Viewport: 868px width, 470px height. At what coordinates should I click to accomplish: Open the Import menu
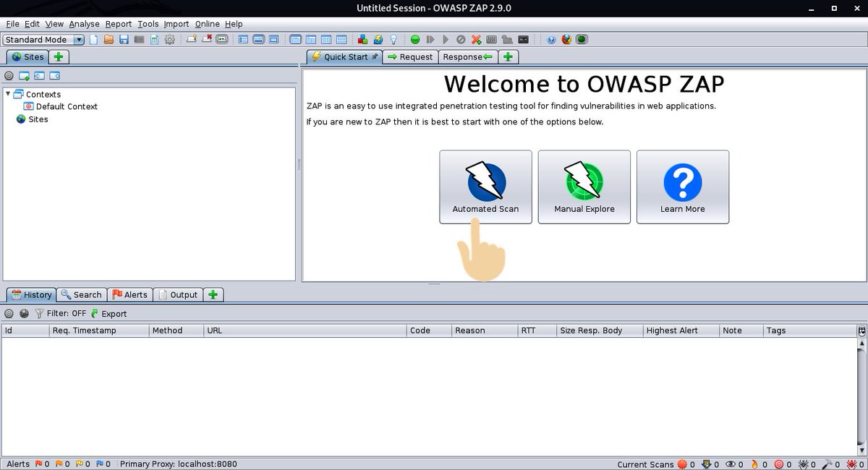[176, 24]
